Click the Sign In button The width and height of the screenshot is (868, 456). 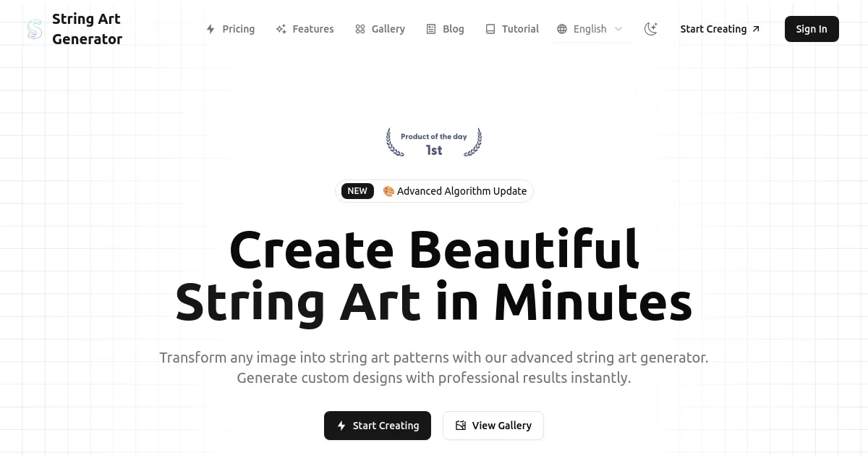pos(811,29)
